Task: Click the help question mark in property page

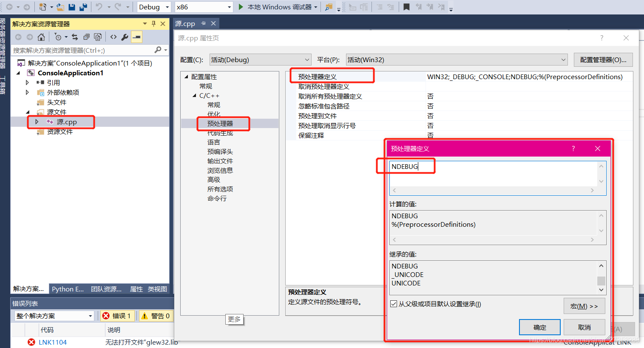Action: tap(601, 38)
